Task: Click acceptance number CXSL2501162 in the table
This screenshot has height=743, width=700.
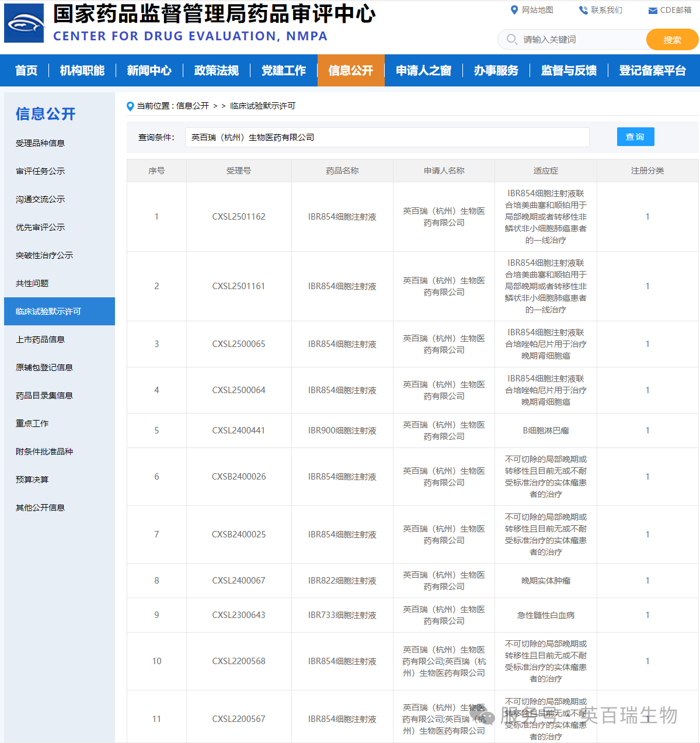Action: (x=238, y=217)
